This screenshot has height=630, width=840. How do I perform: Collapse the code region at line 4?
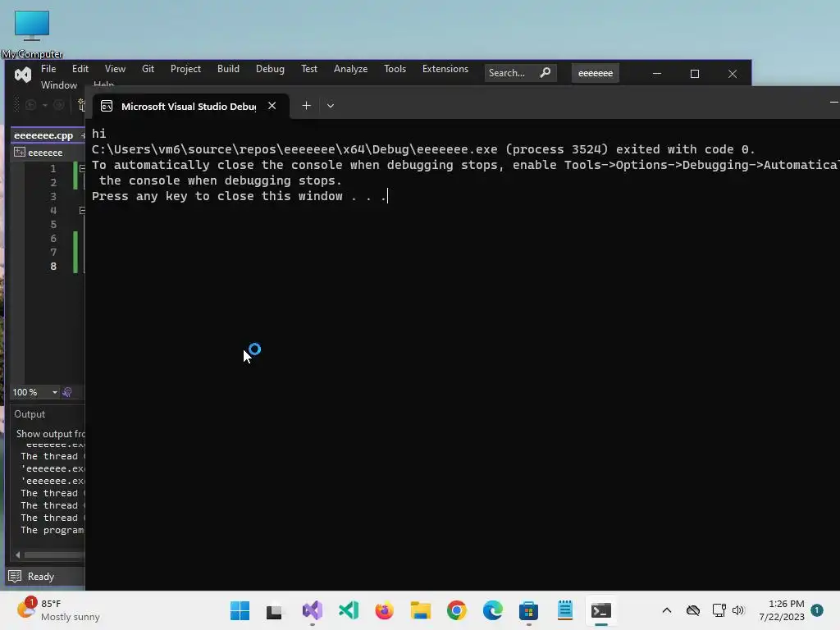coord(82,210)
